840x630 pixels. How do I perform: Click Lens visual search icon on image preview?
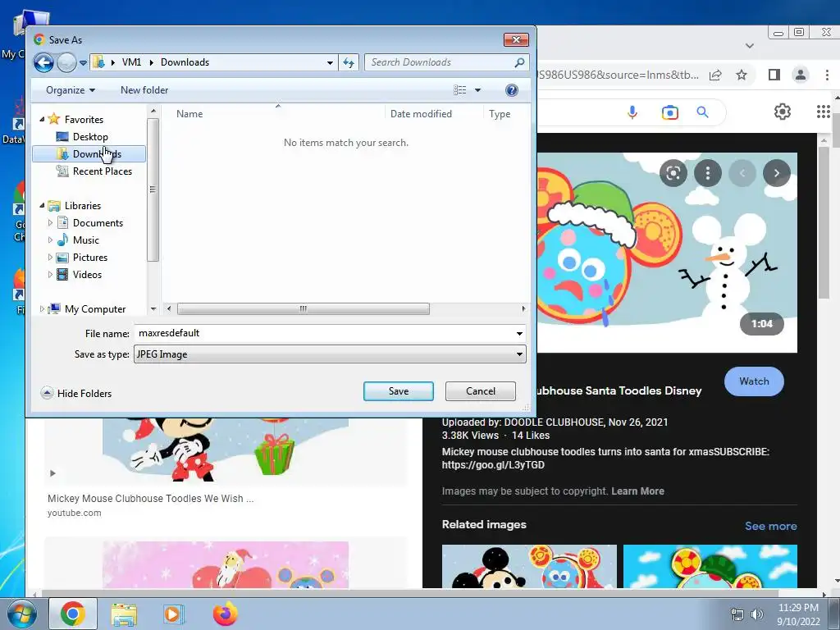tap(673, 173)
